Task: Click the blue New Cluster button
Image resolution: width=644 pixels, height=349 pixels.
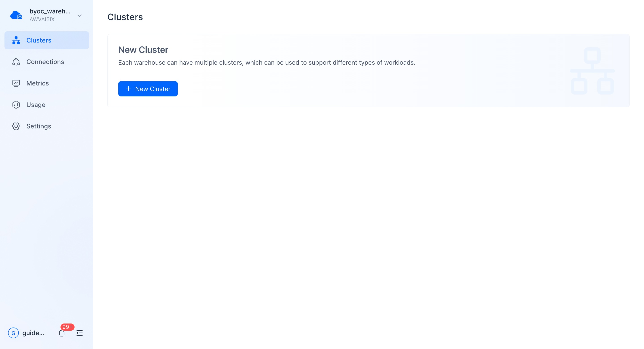Action: [148, 89]
